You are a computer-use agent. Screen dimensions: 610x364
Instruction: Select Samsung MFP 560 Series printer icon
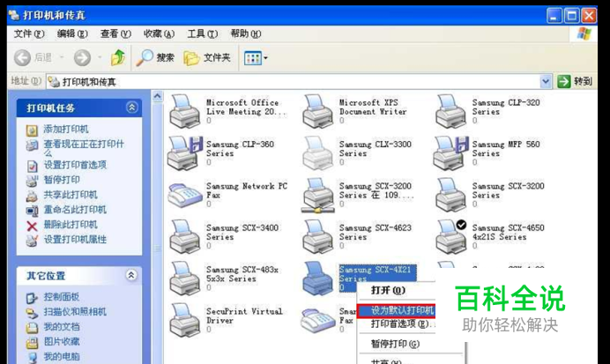point(451,153)
